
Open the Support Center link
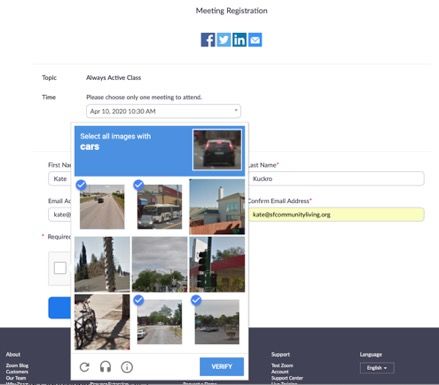287,378
